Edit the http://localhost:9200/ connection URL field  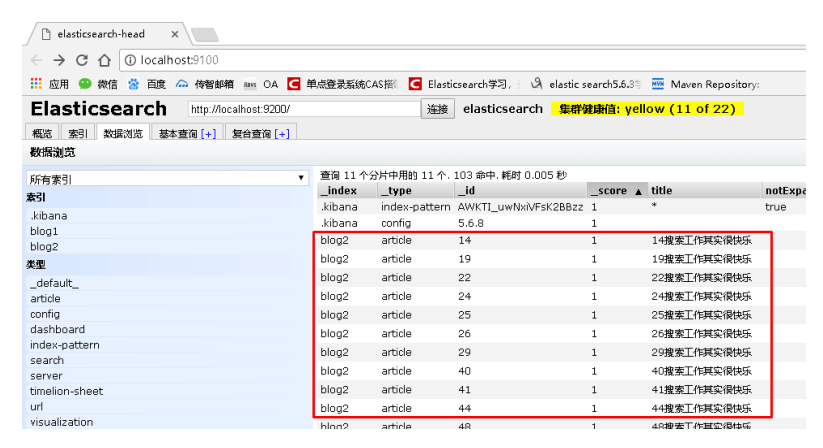(x=304, y=109)
